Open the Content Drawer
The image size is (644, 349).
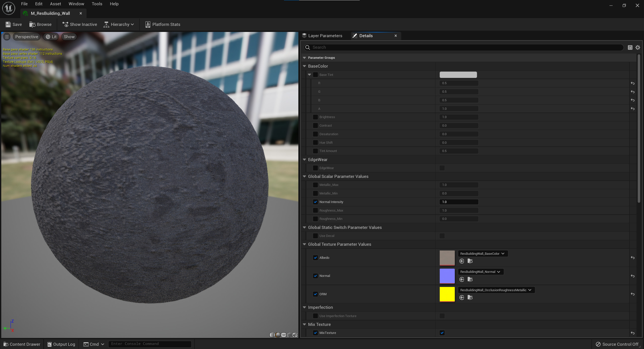click(x=22, y=344)
